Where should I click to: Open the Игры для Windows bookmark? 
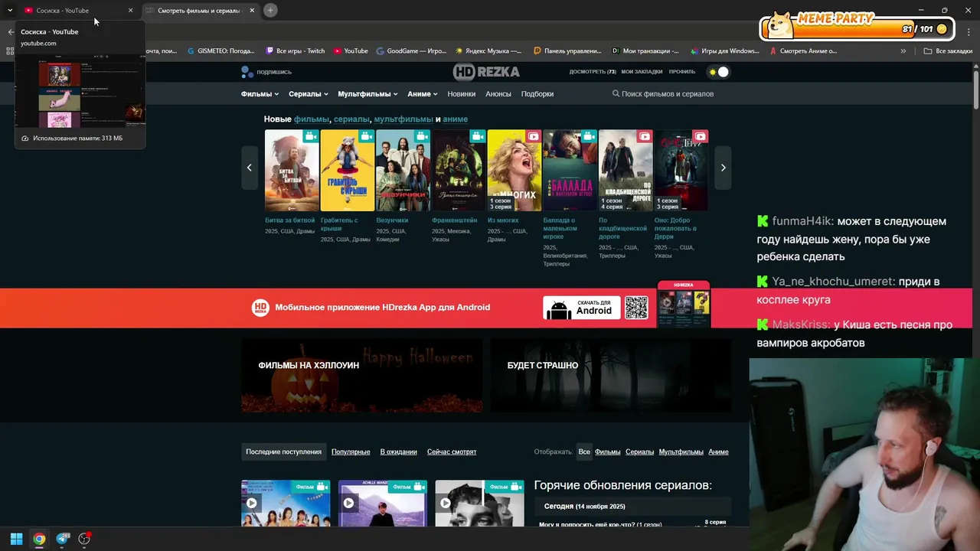point(724,51)
